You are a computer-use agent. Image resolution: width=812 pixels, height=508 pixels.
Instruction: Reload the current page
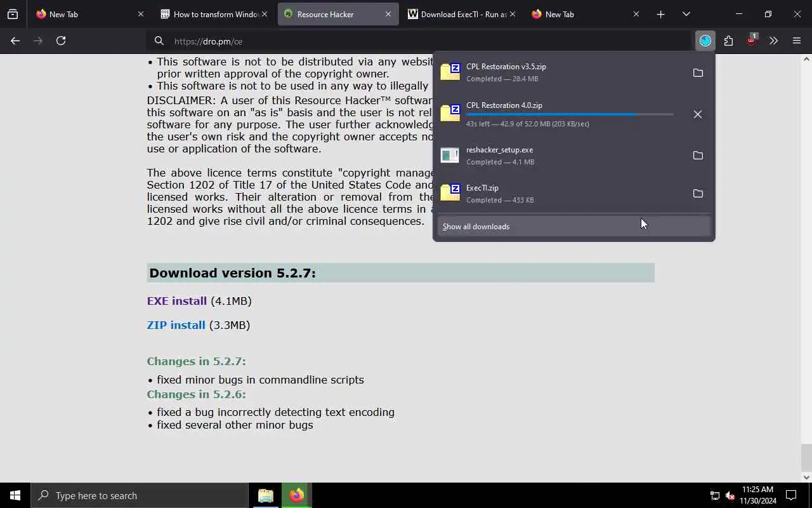point(61,41)
